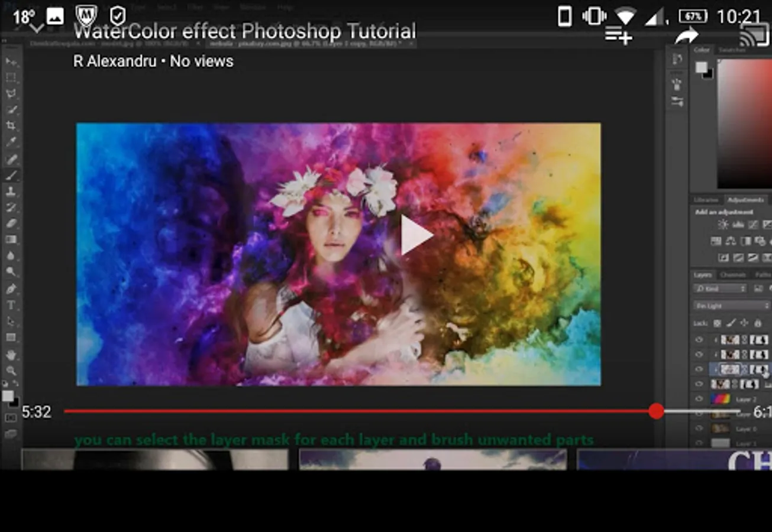Tap the YouTube share arrow icon

pyautogui.click(x=686, y=36)
